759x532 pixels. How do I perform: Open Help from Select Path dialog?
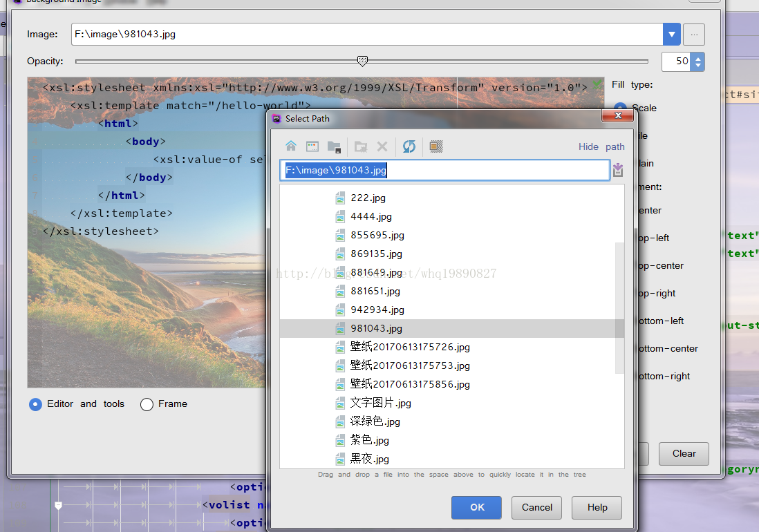point(597,507)
